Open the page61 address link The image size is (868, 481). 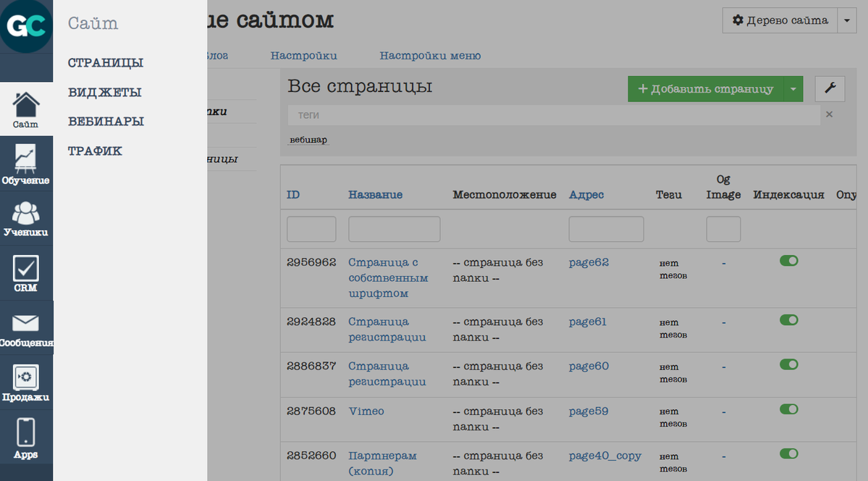pos(587,322)
